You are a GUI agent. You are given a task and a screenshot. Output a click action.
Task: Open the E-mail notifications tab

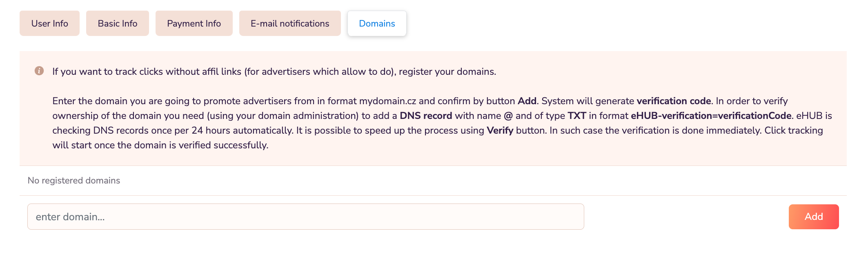coord(290,24)
